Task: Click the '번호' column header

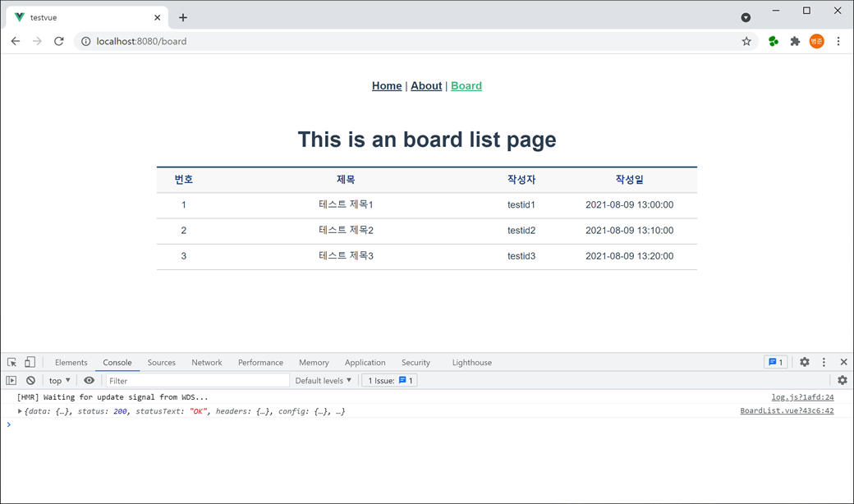Action: pos(184,180)
